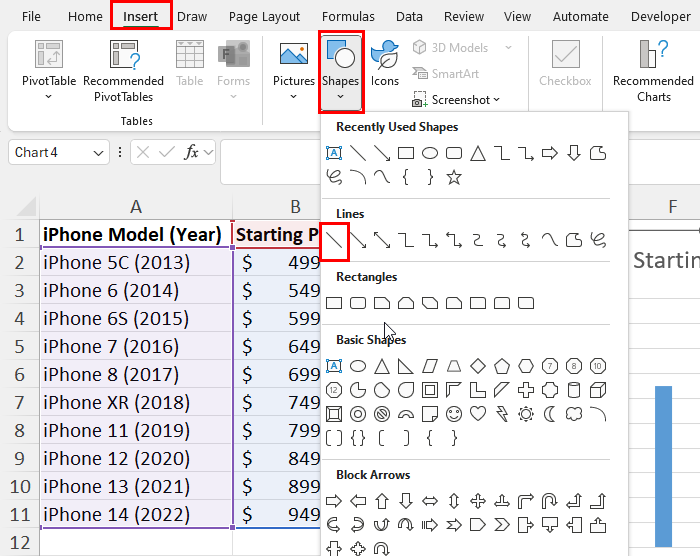
Task: Choose the Cloud shape in Basic Shapes
Action: coord(574,414)
